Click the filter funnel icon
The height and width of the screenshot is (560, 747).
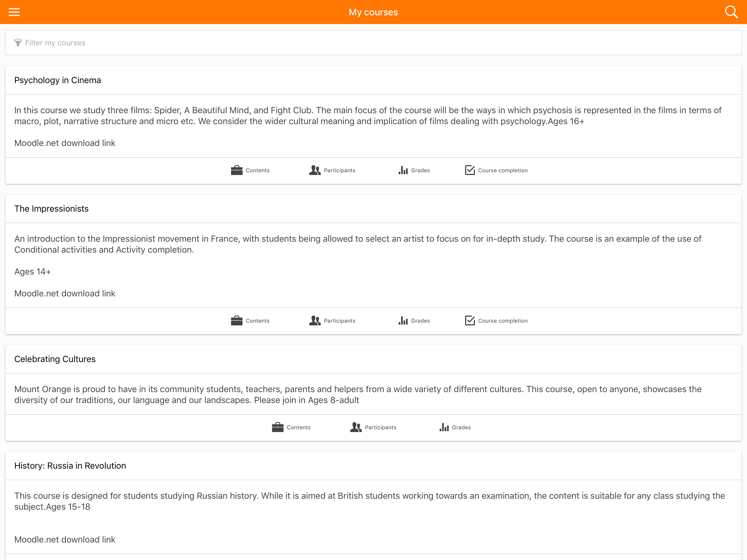coord(18,43)
